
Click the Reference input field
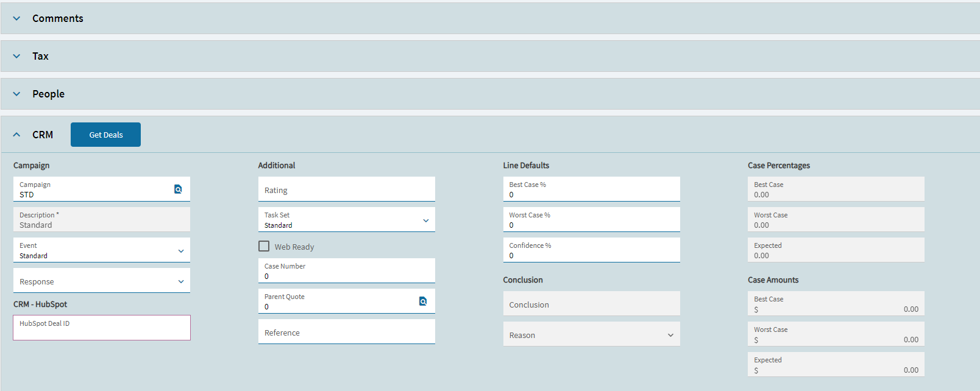pos(347,332)
